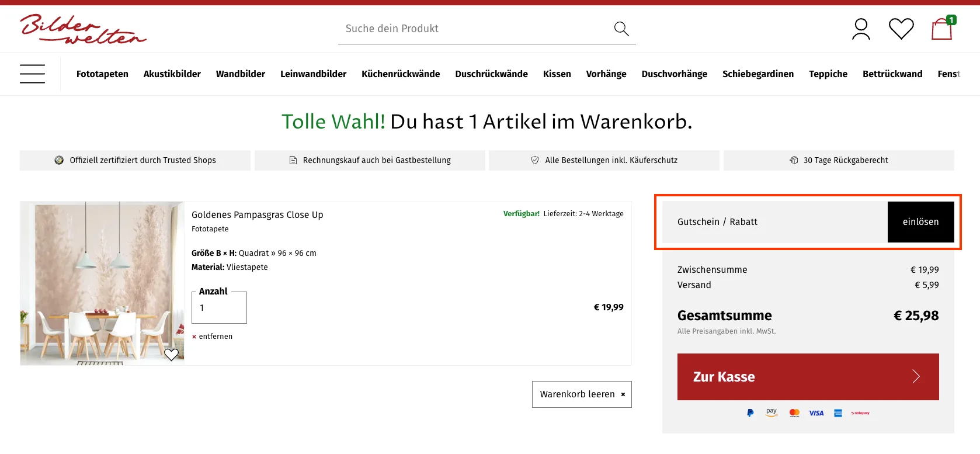Click the Mastercard icon
The height and width of the screenshot is (454, 980).
(794, 413)
